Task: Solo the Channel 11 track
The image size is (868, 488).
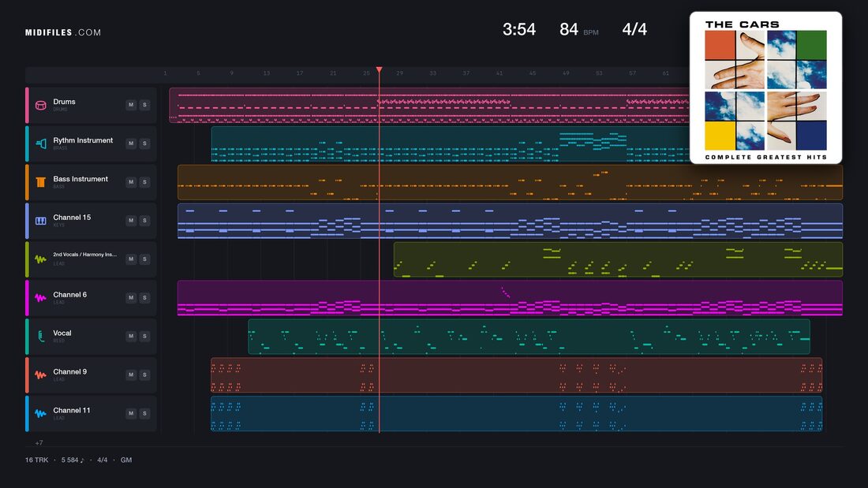Action: click(x=144, y=413)
